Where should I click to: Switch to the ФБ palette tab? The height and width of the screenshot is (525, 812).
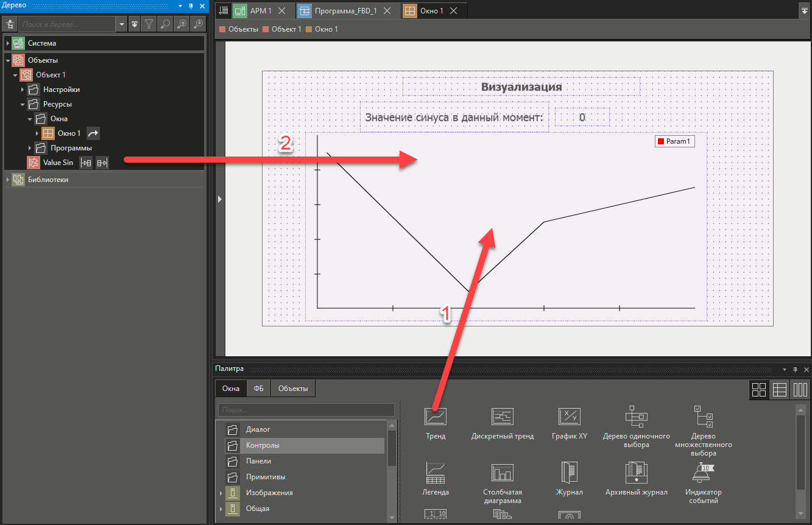coord(258,388)
